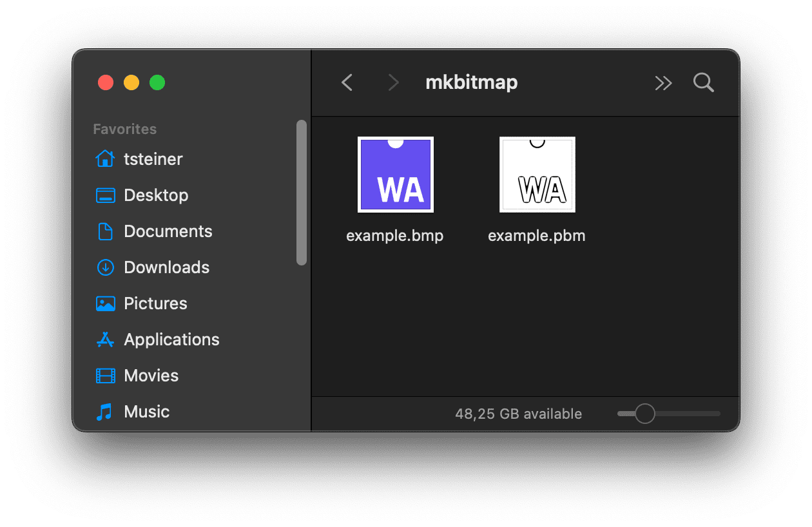Collapse the Favorites section header
Image resolution: width=812 pixels, height=527 pixels.
(124, 129)
